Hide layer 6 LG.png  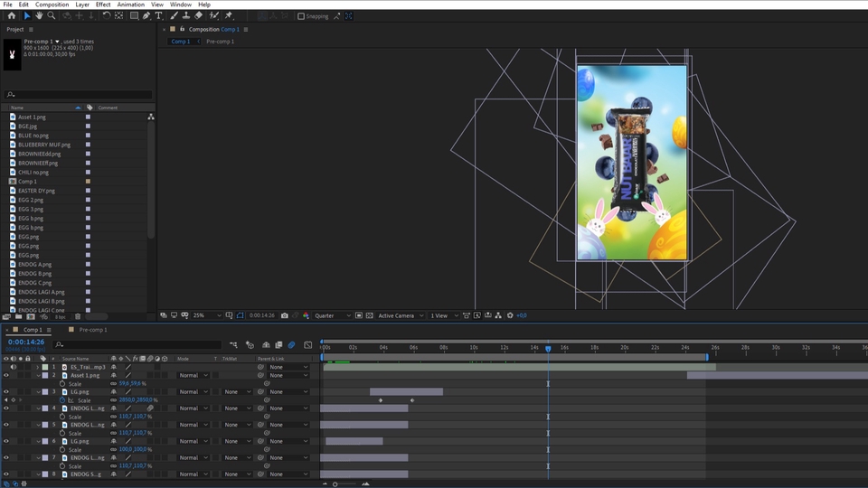pyautogui.click(x=6, y=441)
